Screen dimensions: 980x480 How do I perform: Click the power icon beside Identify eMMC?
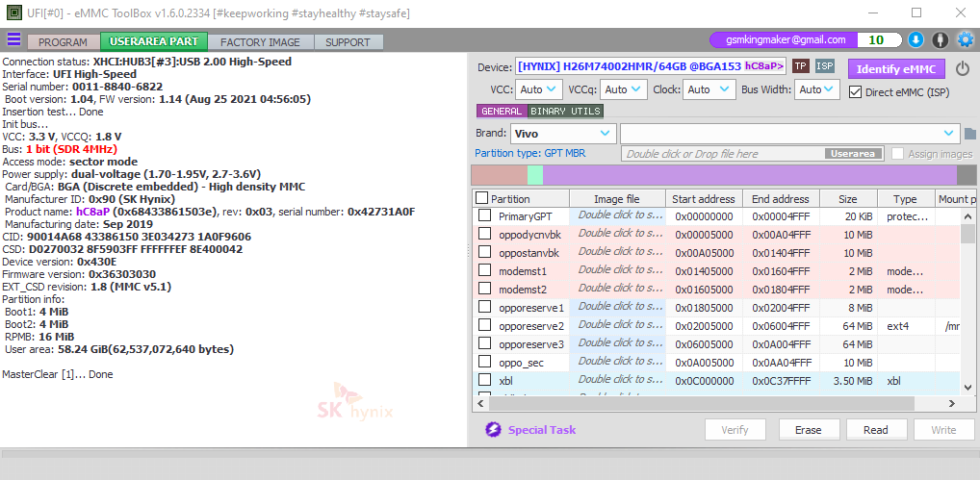click(x=963, y=68)
